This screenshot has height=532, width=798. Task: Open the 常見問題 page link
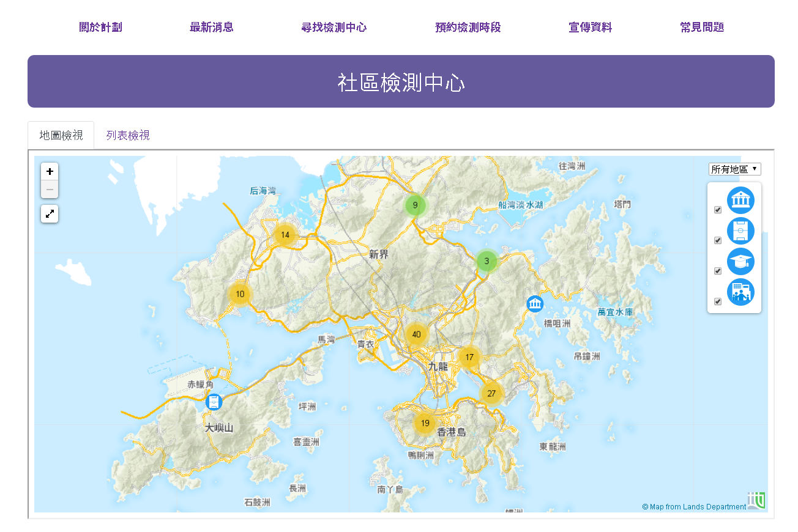(x=702, y=28)
